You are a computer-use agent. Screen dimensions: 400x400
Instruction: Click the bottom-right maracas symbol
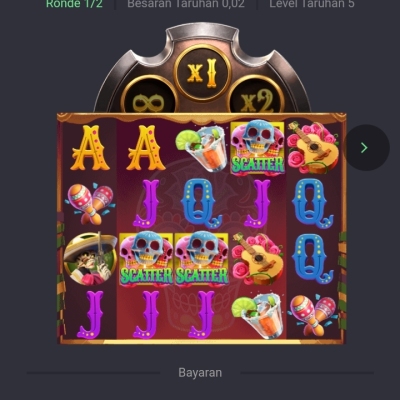coord(313,315)
